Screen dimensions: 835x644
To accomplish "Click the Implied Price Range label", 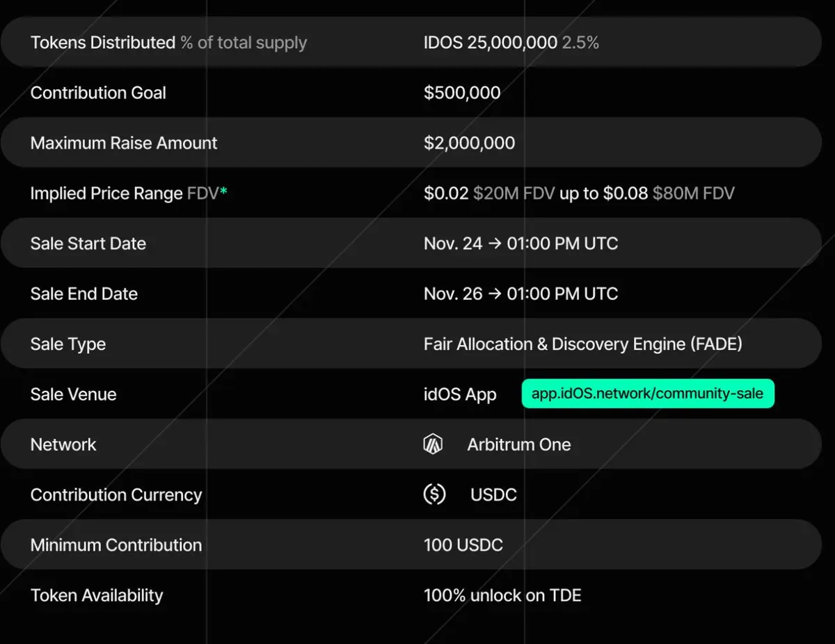I will tap(106, 193).
